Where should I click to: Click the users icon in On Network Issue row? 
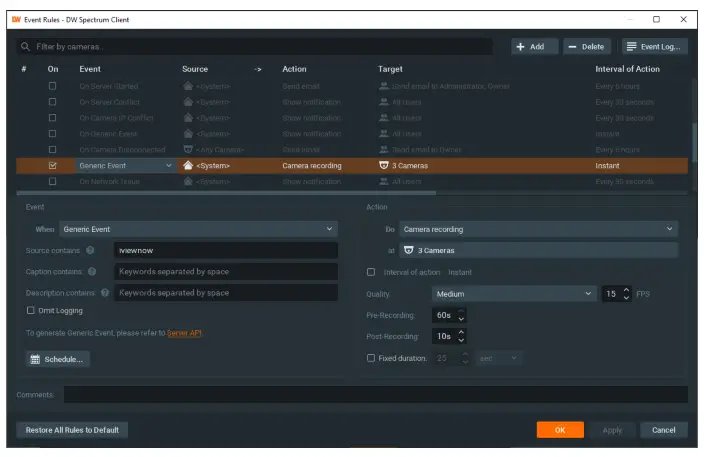[384, 181]
